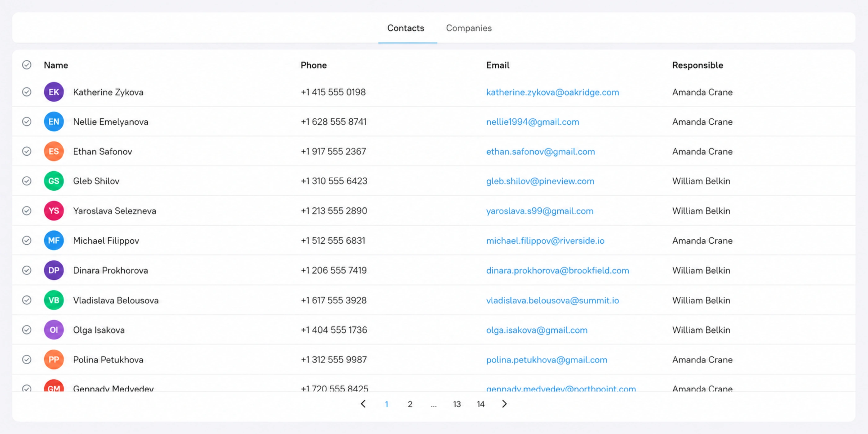The image size is (868, 434).
Task: Toggle the select-all checkbox beside Name header
Action: (27, 65)
